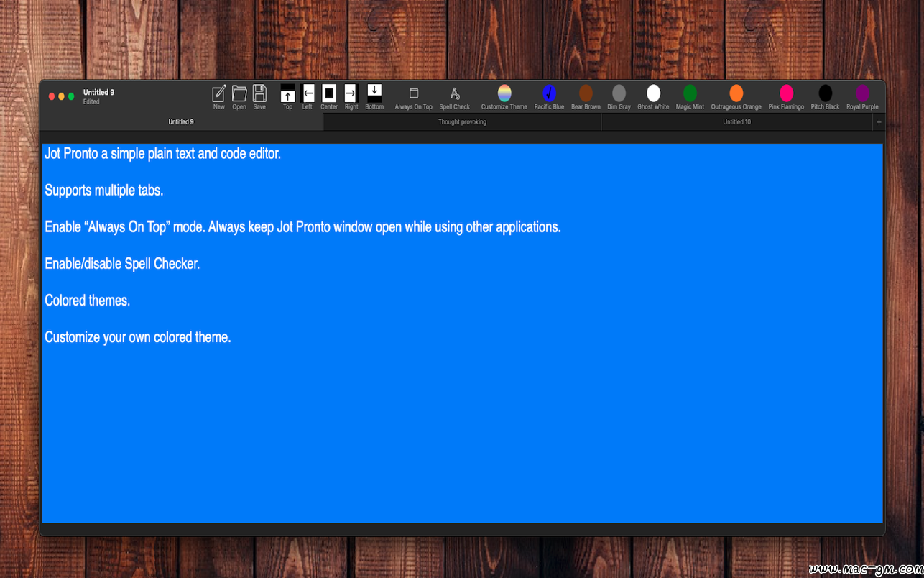Switch to the Untitled 10 tab

736,122
